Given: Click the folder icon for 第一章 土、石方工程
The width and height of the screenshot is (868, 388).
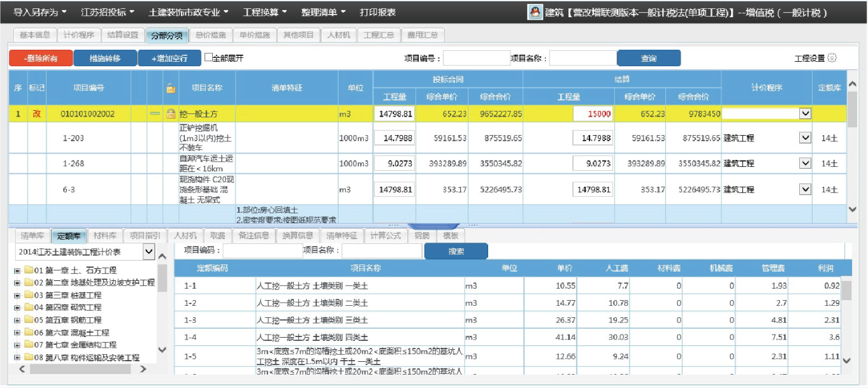Looking at the screenshot, I should click(29, 270).
